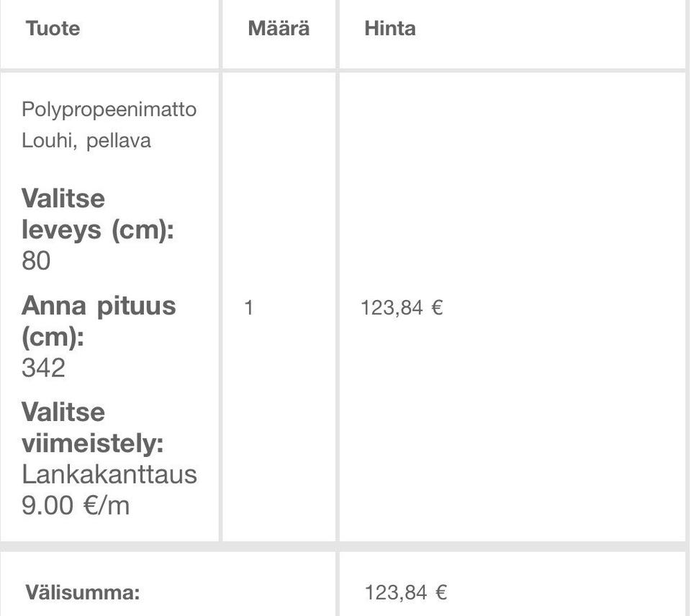This screenshot has height=616, width=691.
Task: Click the 'Valitse leveys (cm):' label
Action: (x=97, y=214)
